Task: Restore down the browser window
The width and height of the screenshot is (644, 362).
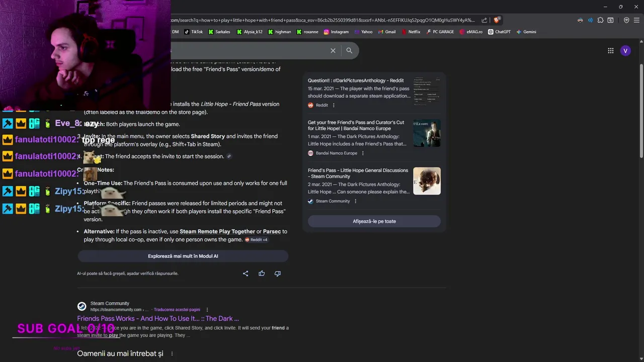Action: point(620,7)
